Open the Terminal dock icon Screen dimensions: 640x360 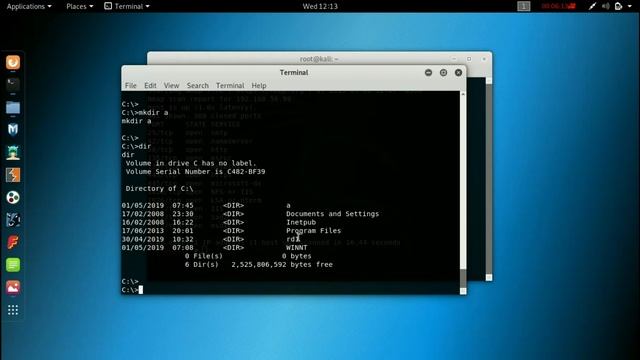(13, 84)
